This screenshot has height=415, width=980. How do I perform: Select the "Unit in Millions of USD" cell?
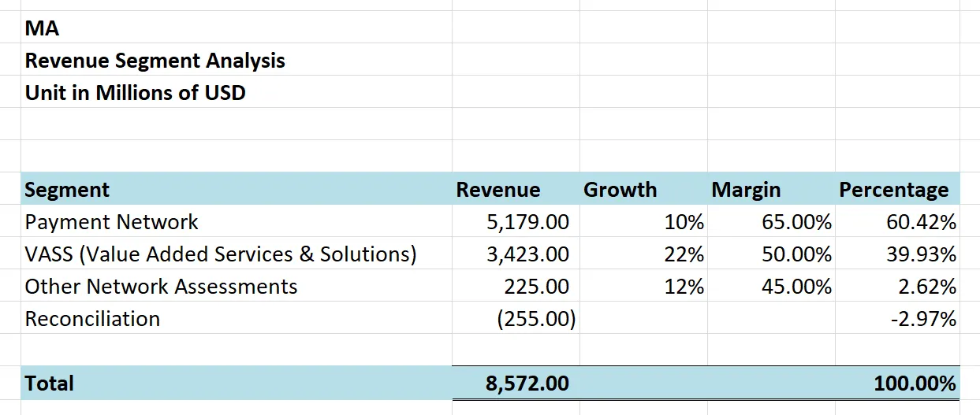pos(135,93)
